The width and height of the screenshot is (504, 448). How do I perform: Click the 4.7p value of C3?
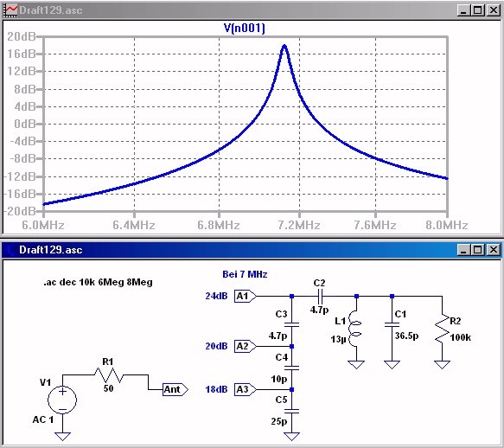[x=278, y=336]
